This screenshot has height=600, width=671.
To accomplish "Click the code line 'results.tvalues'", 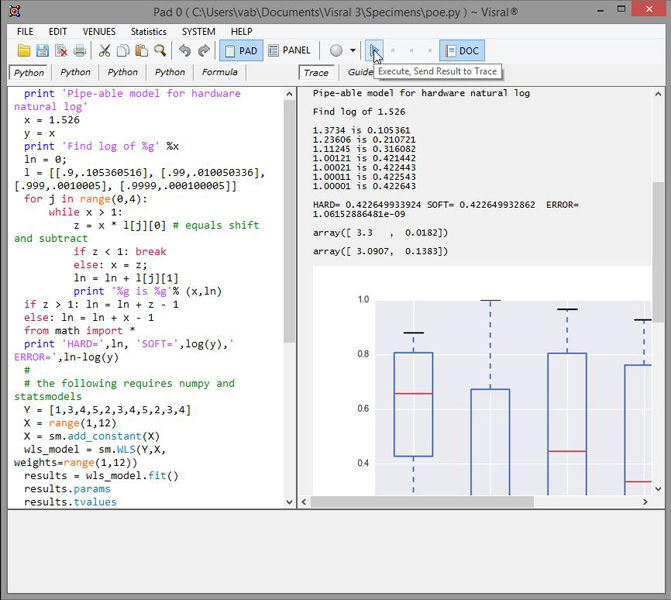I will (70, 502).
